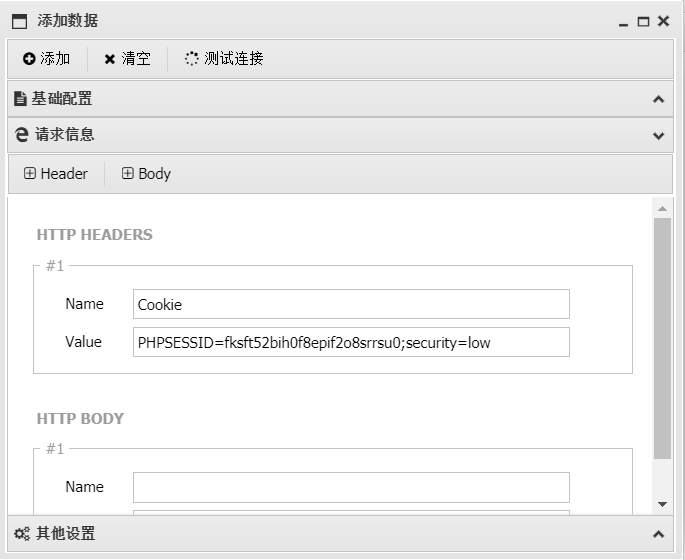Click the header Name field containing Cookie
This screenshot has height=560, width=685.
pos(350,304)
